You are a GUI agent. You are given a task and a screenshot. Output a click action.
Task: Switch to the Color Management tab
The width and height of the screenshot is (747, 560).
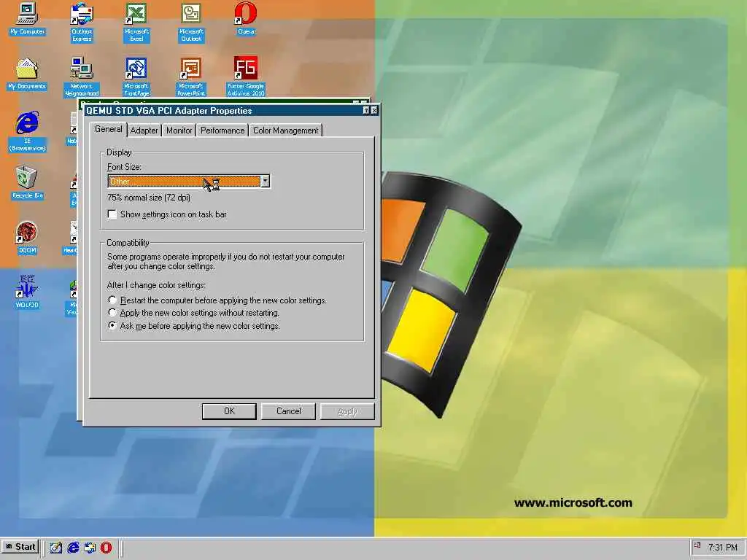[x=285, y=131]
